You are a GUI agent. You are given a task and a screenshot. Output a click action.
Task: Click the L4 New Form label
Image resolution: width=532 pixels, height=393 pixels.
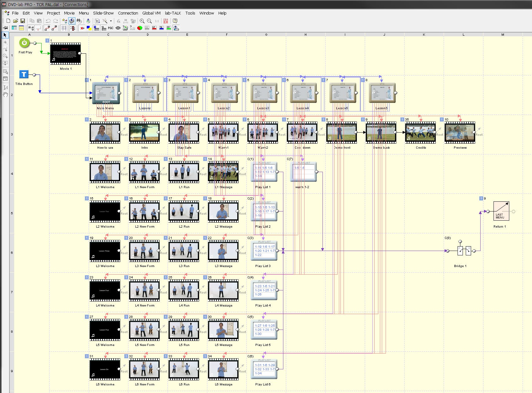coord(145,306)
